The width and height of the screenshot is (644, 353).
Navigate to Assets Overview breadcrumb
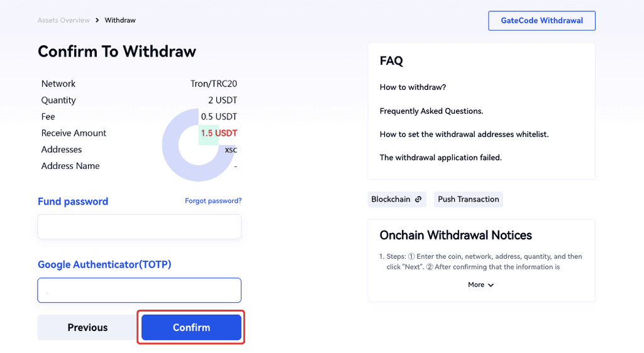pos(64,21)
